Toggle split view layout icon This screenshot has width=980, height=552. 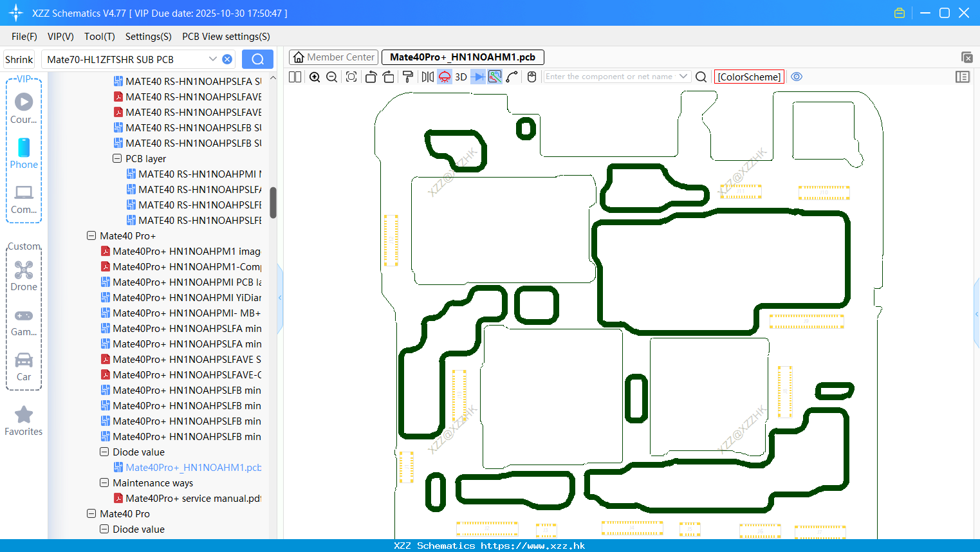click(x=295, y=77)
